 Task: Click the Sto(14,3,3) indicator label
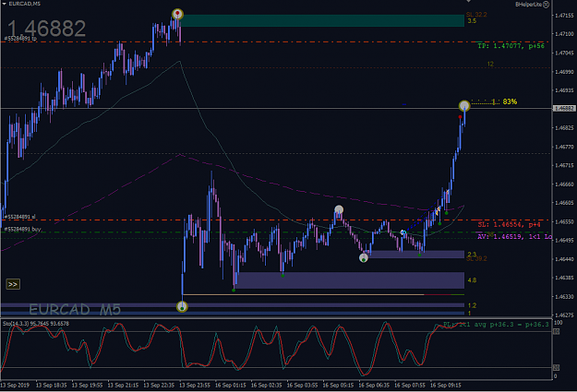(36, 324)
